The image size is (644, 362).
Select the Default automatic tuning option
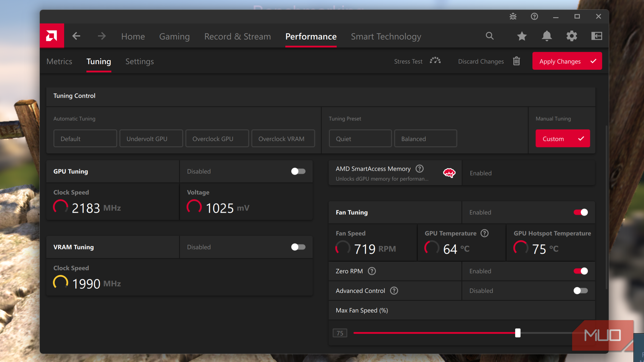tap(85, 139)
